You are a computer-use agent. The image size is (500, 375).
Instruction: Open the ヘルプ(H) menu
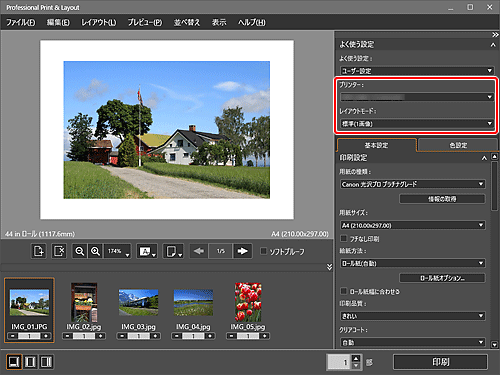tap(252, 22)
